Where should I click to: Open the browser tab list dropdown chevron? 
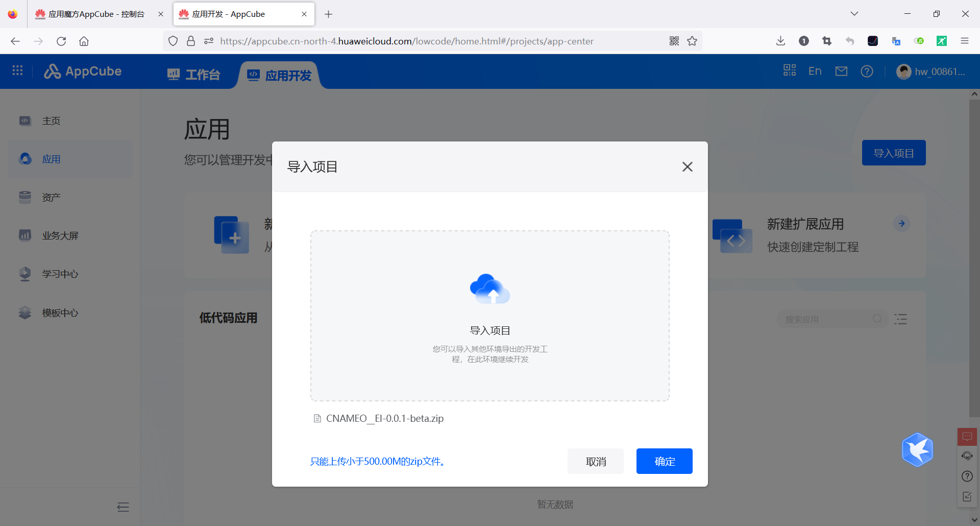[x=854, y=14]
